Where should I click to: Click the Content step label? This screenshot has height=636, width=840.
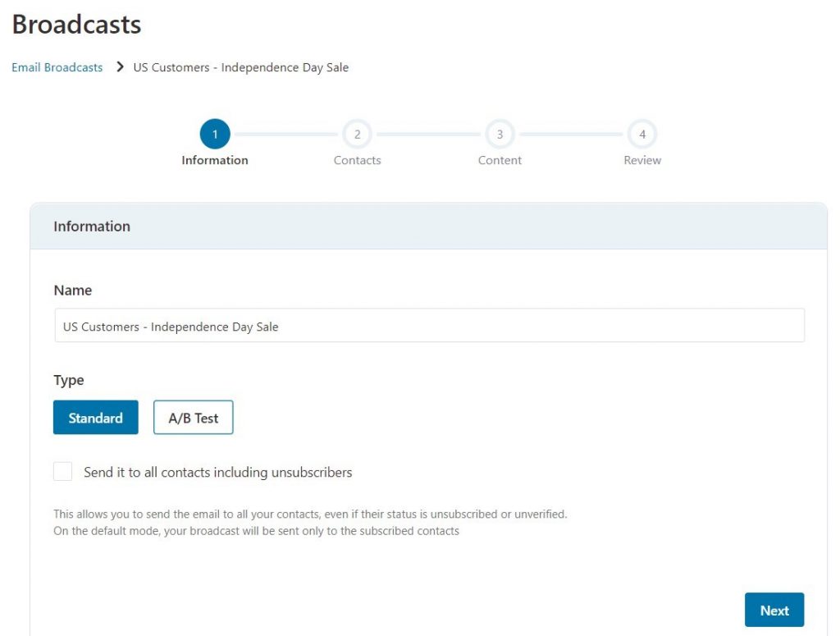pos(500,160)
